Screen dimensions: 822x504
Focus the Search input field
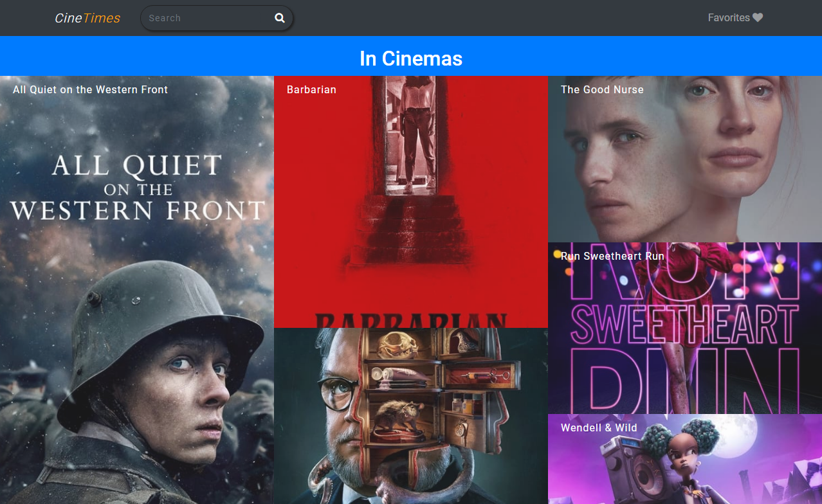tap(206, 18)
